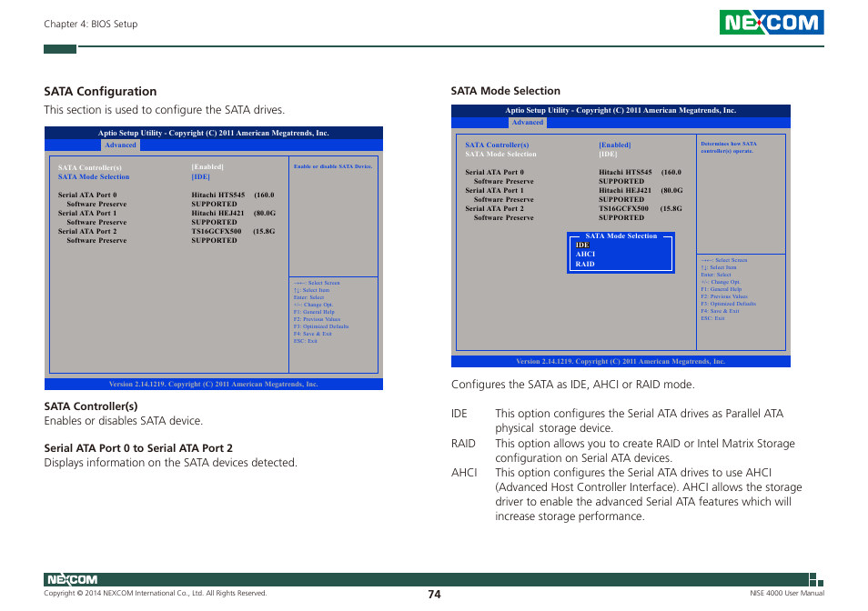This screenshot has height=611, width=868.
Task: Click the [IDE] value in the SATA Configuration screenshot
Action: [x=200, y=177]
